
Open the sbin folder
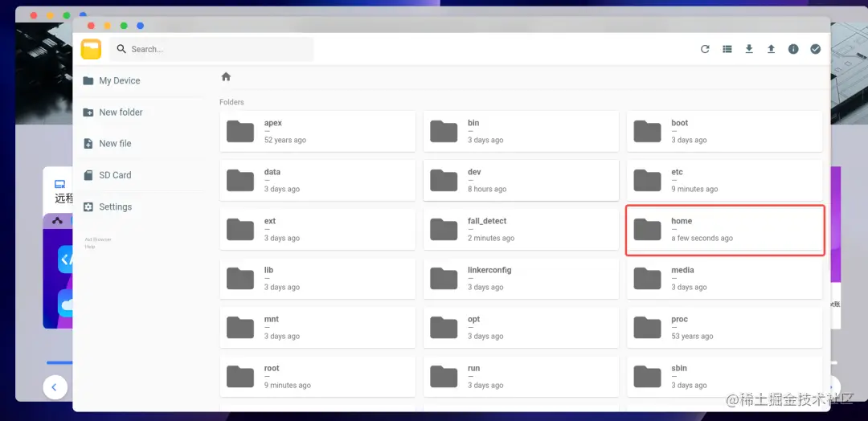click(x=725, y=377)
